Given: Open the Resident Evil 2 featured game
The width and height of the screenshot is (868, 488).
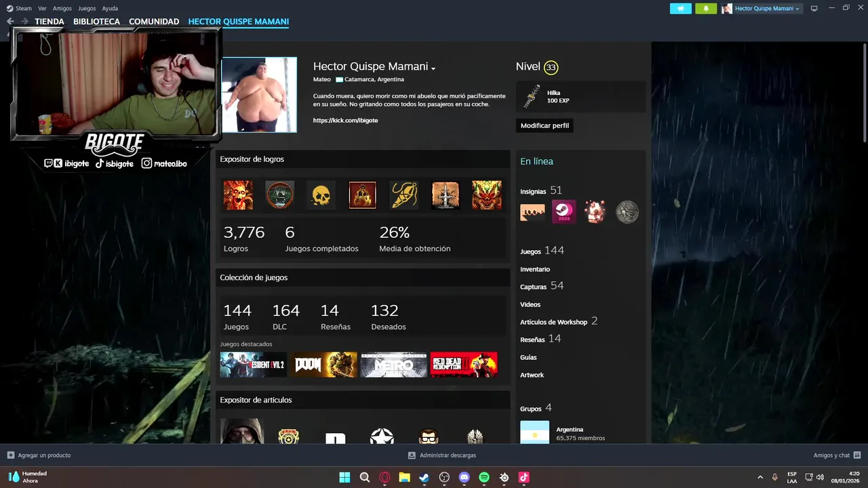Looking at the screenshot, I should point(254,365).
